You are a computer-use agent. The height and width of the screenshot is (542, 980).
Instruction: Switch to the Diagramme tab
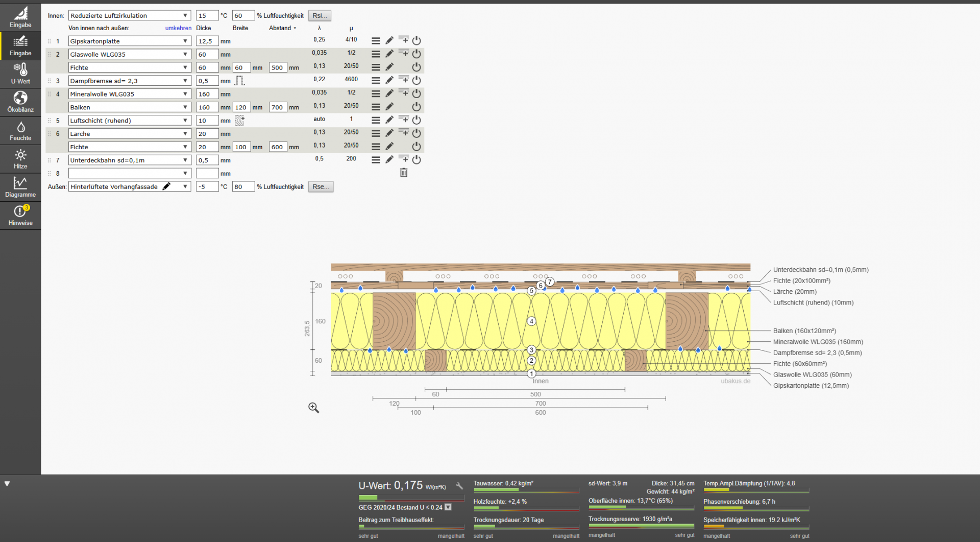pos(20,187)
